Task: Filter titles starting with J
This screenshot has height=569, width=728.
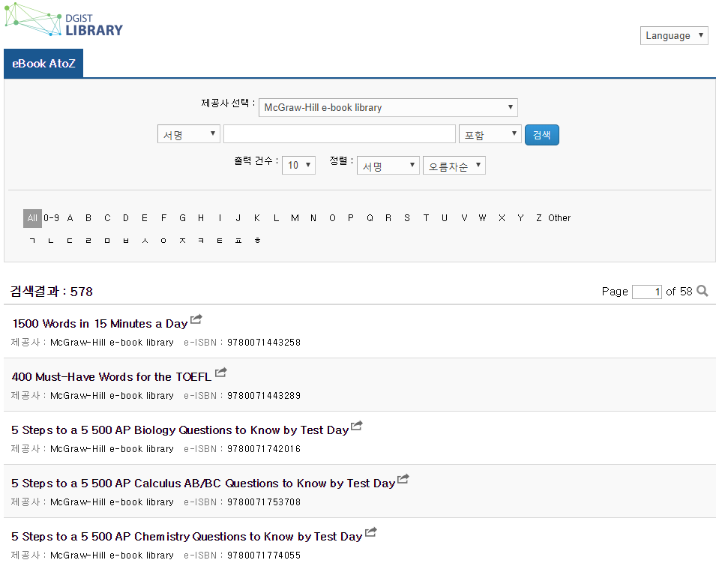Action: (x=238, y=218)
